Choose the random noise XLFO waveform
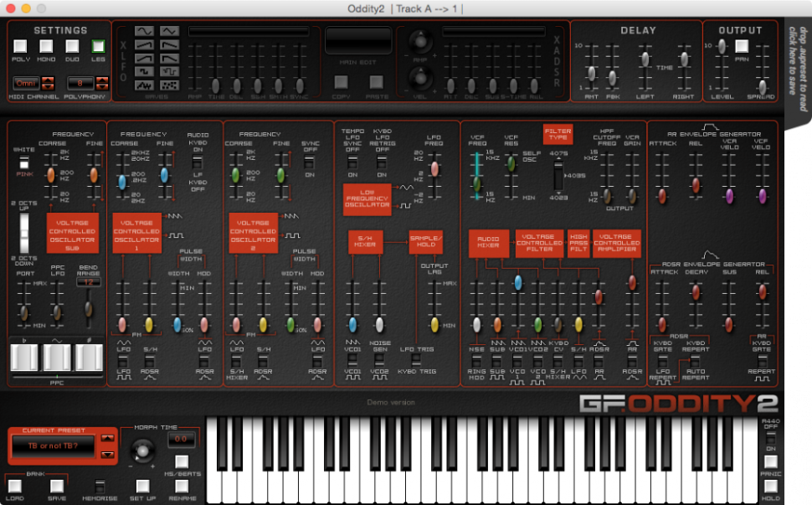Viewport: 812px width, 505px height. coord(169,86)
